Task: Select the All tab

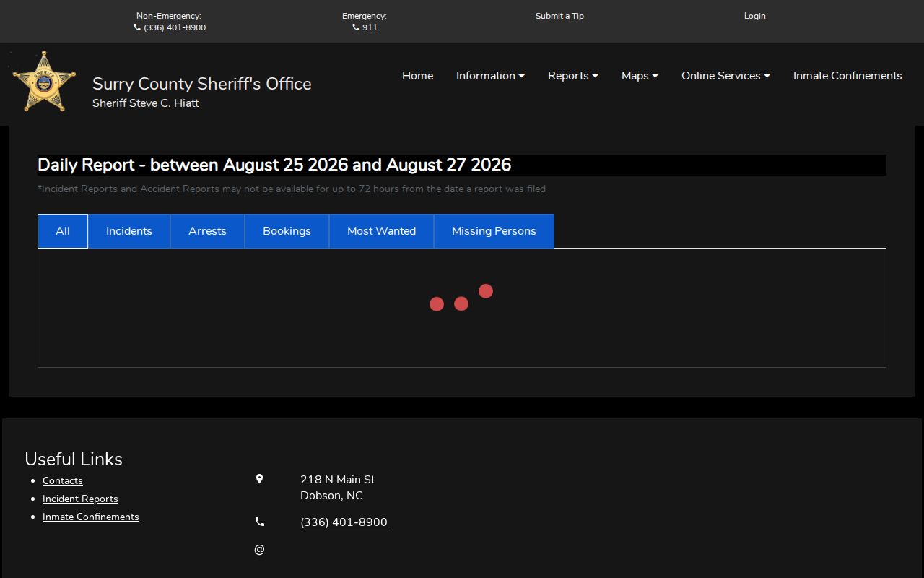Action: point(63,231)
